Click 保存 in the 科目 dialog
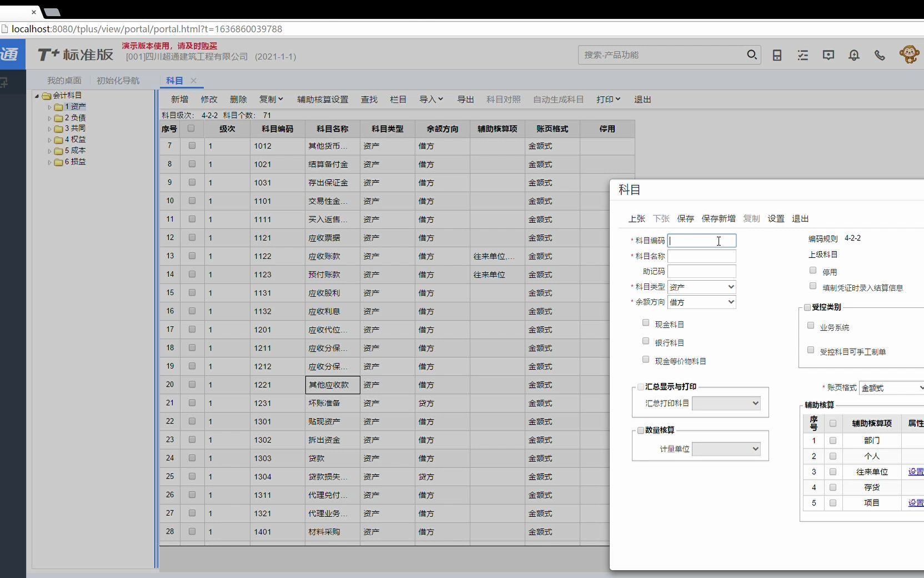The height and width of the screenshot is (578, 924). click(x=685, y=219)
